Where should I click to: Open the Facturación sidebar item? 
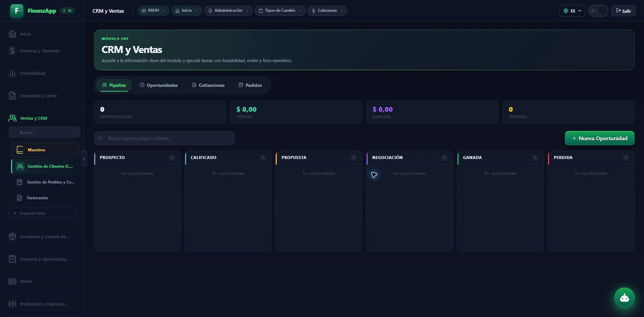tap(45, 198)
